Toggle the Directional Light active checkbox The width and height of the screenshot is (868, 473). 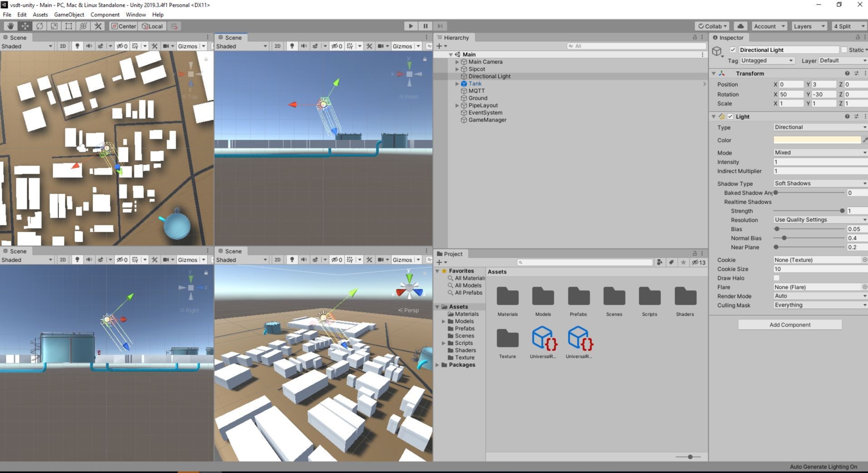pyautogui.click(x=733, y=50)
